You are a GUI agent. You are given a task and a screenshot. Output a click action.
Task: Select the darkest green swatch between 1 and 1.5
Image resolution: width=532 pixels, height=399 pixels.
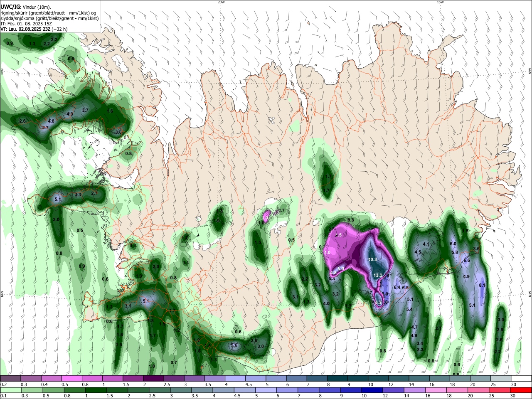click(96, 390)
